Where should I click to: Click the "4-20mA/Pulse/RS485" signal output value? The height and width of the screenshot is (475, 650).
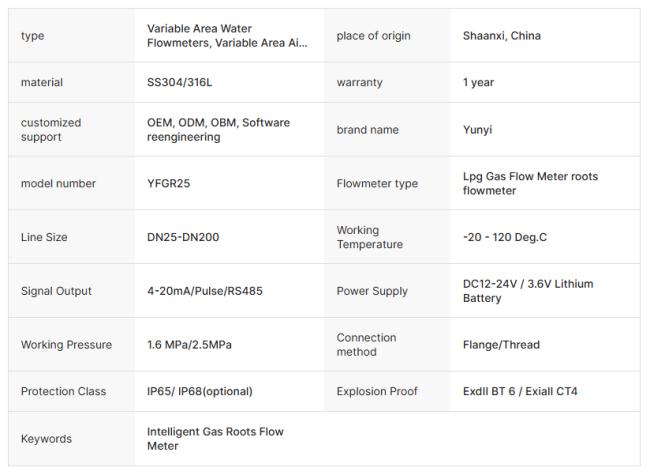[204, 291]
